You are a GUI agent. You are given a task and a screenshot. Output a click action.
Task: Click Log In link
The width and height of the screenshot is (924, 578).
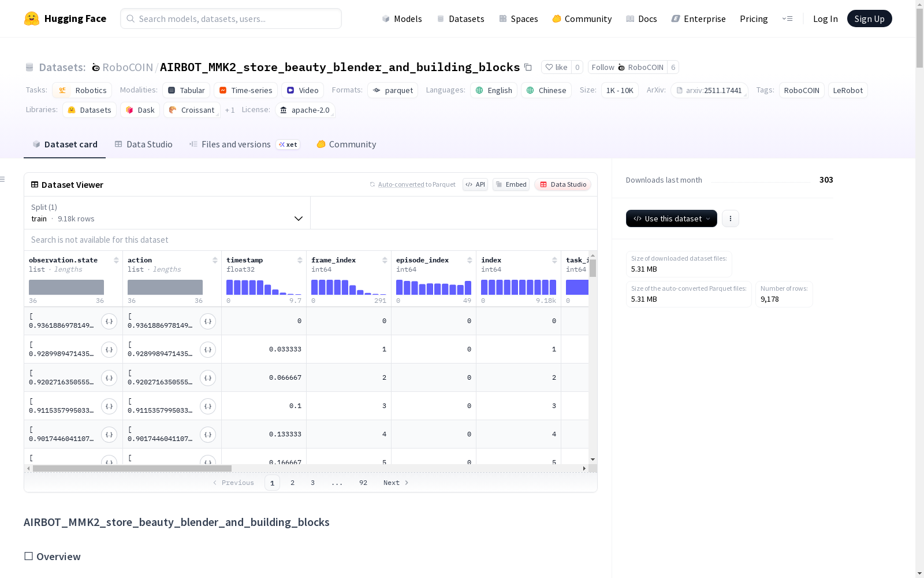825,18
